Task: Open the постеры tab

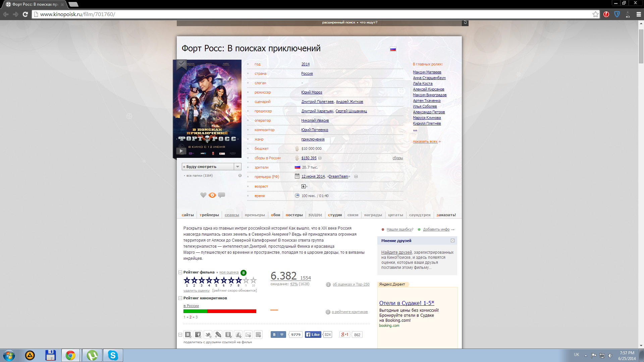Action: pos(294,215)
